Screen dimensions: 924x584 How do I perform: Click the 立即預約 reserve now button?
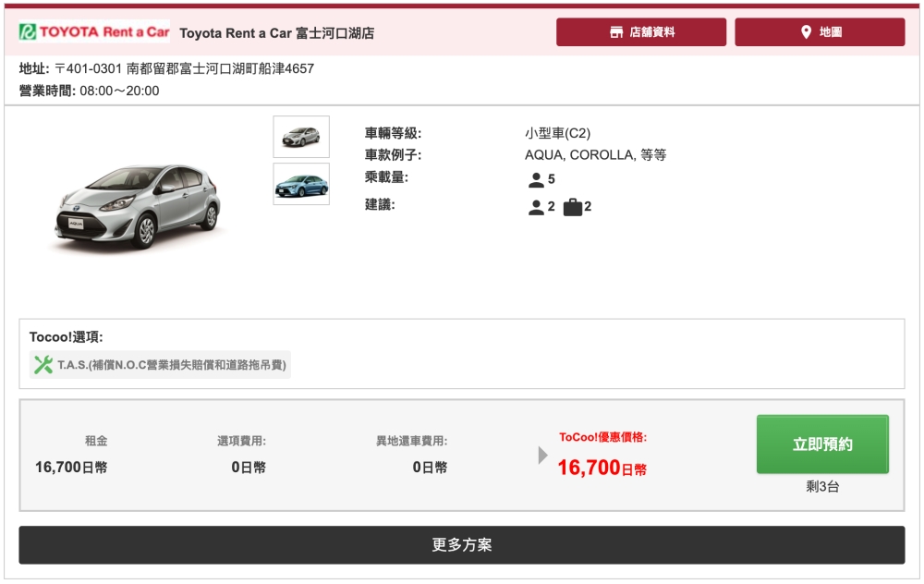tap(822, 444)
